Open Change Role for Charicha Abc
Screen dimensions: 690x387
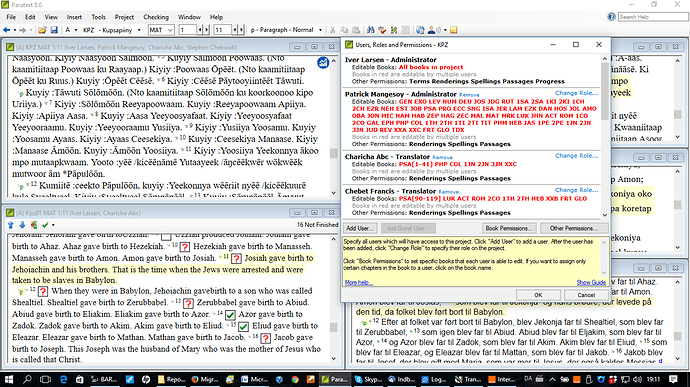pyautogui.click(x=576, y=156)
